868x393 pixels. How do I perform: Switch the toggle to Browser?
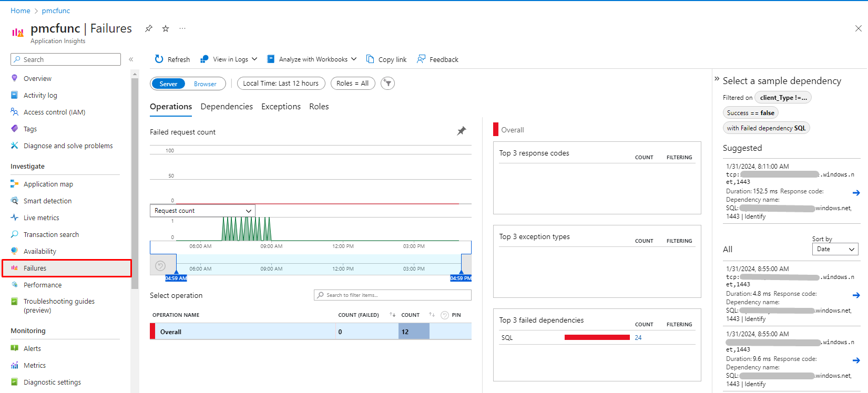coord(205,84)
